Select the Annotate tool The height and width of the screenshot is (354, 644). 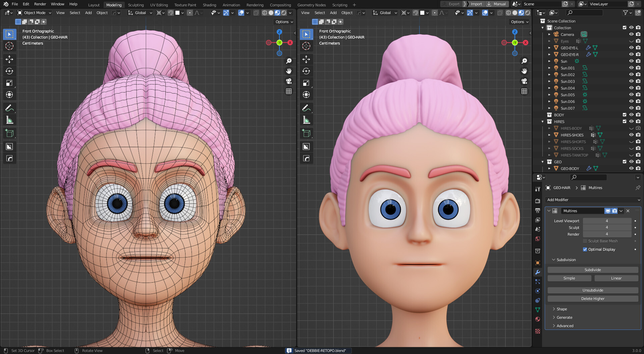click(x=9, y=108)
